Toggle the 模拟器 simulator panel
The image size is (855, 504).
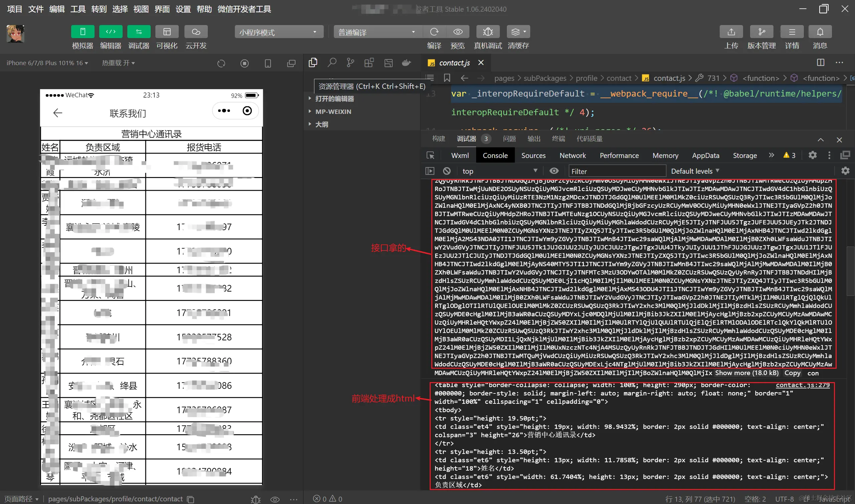point(83,32)
